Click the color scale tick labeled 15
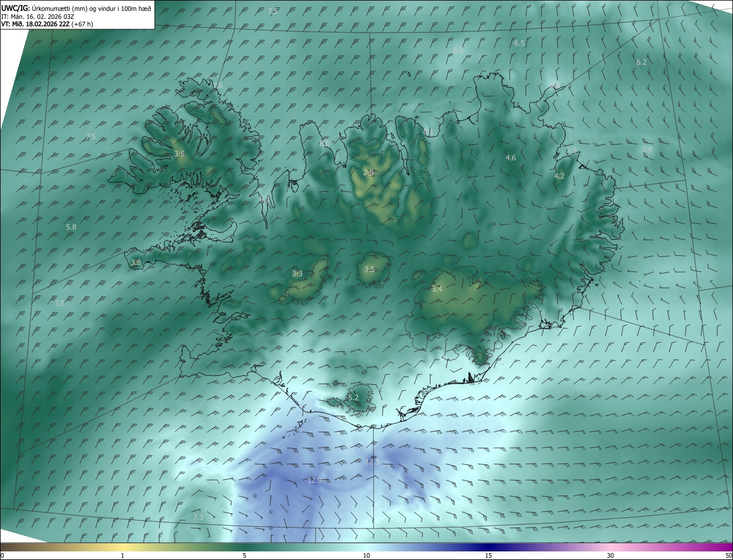The height and width of the screenshot is (560, 733). pyautogui.click(x=488, y=555)
